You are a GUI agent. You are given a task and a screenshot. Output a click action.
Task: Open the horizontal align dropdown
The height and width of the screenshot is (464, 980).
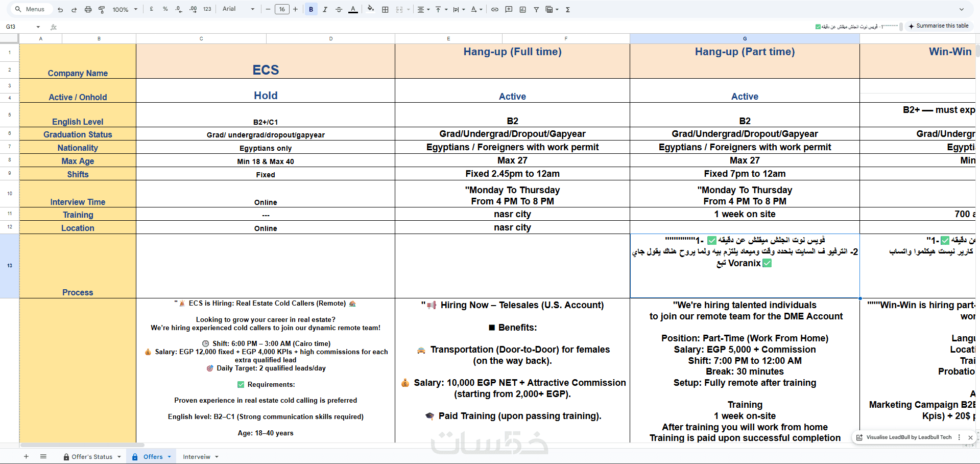(423, 9)
